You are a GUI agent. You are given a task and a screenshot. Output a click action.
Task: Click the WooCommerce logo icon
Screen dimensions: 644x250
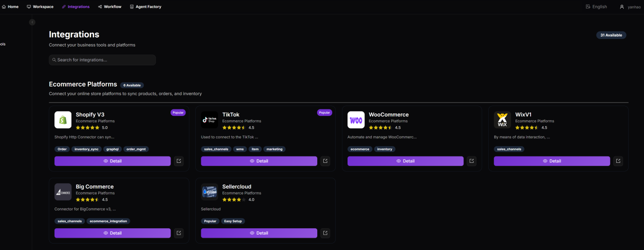pyautogui.click(x=356, y=120)
